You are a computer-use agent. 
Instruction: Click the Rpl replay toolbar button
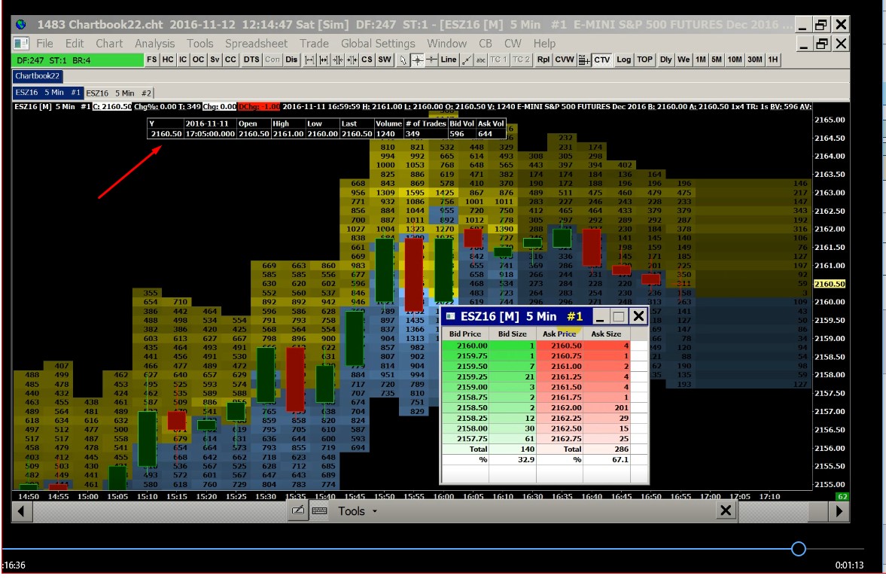coord(543,60)
